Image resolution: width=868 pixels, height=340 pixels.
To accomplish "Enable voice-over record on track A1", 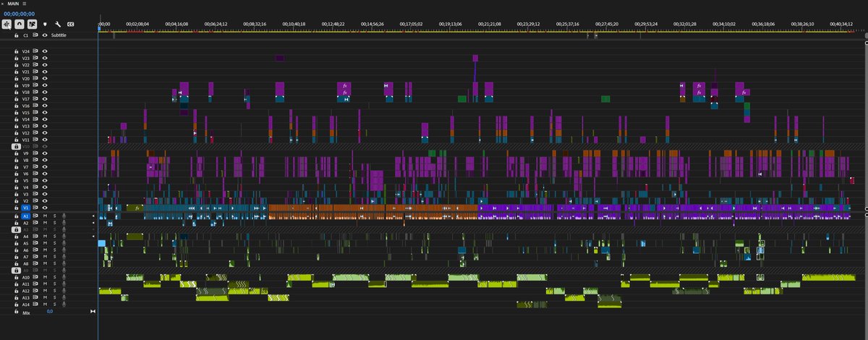I will pyautogui.click(x=64, y=216).
